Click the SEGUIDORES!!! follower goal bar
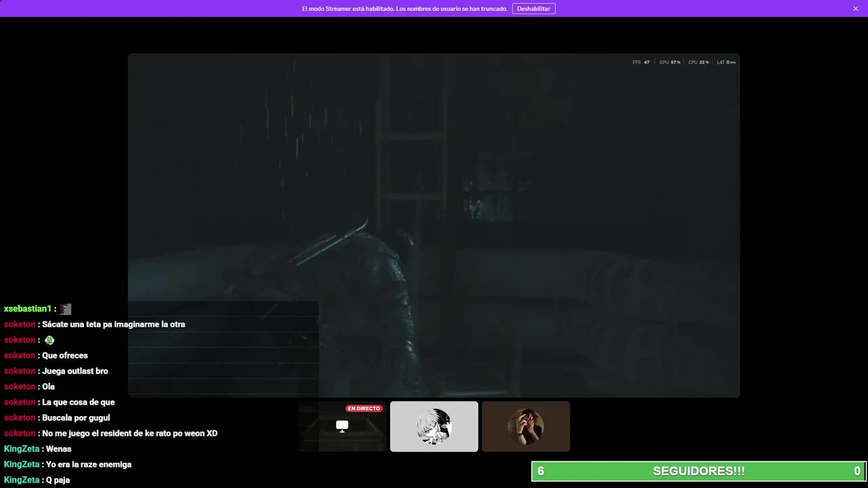 pyautogui.click(x=699, y=471)
